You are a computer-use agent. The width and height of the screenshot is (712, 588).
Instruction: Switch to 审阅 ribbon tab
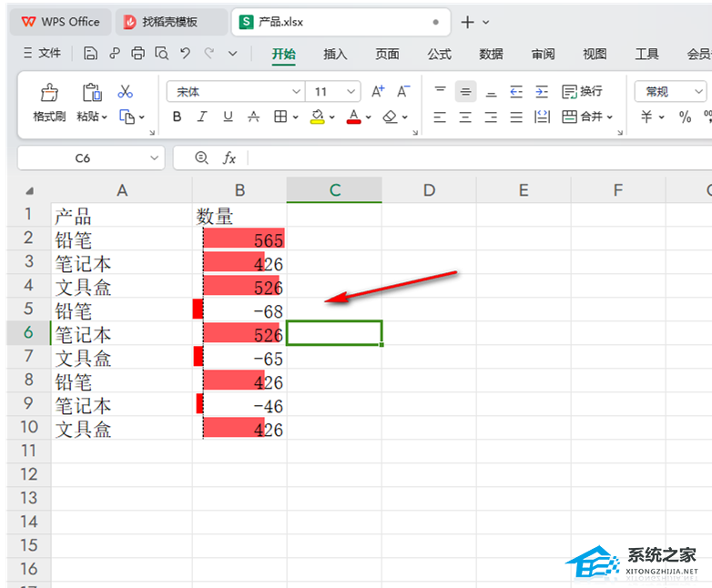[543, 54]
